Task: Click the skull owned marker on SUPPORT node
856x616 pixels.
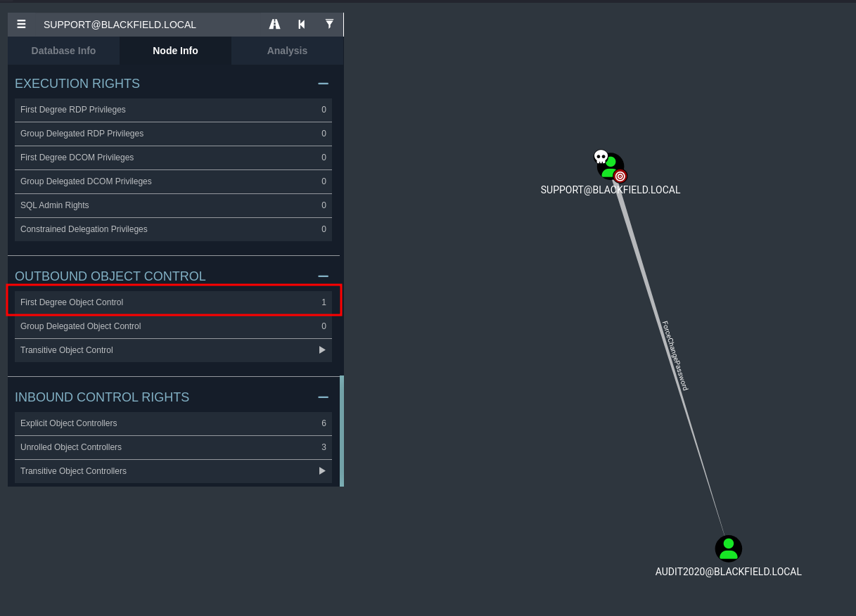Action: [x=601, y=157]
